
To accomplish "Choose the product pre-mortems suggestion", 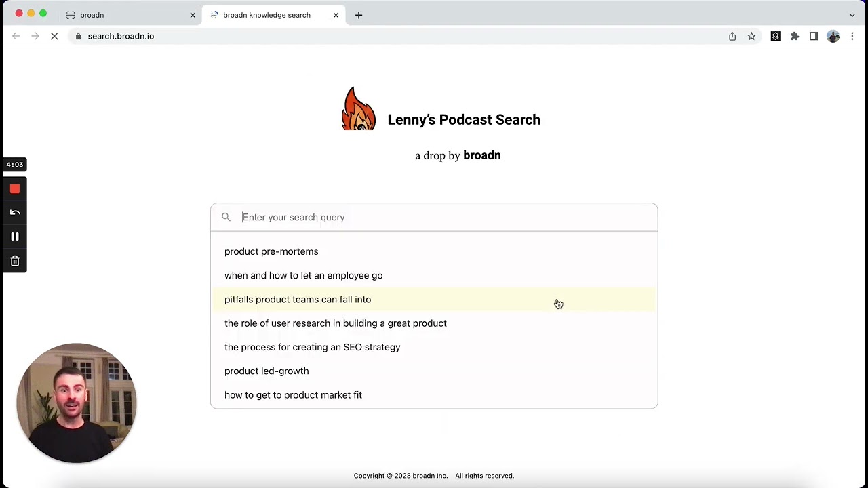I will tap(434, 251).
